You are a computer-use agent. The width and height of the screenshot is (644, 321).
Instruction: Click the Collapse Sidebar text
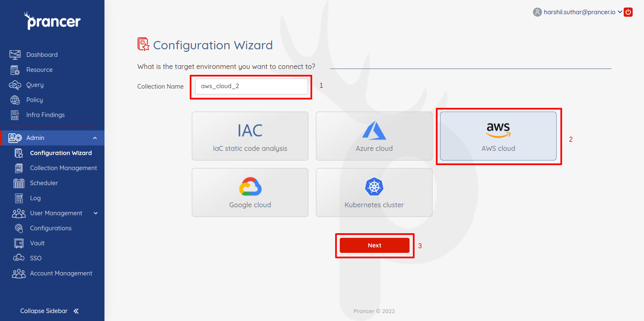(x=44, y=311)
